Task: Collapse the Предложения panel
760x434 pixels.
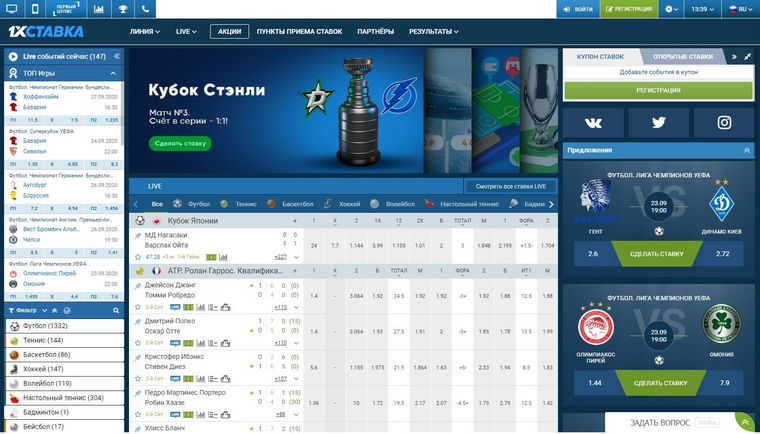Action: pyautogui.click(x=746, y=150)
